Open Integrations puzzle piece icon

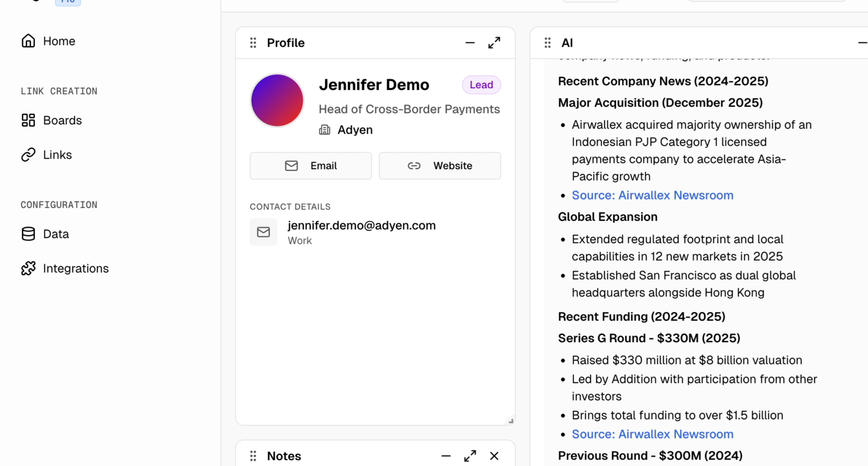pos(28,268)
